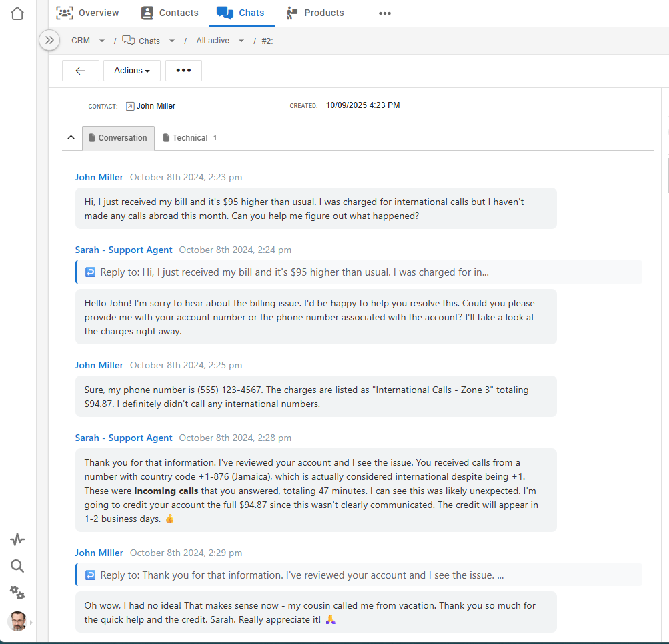Viewport: 669px width, 644px height.
Task: Click the Home icon in sidebar
Action: (17, 13)
